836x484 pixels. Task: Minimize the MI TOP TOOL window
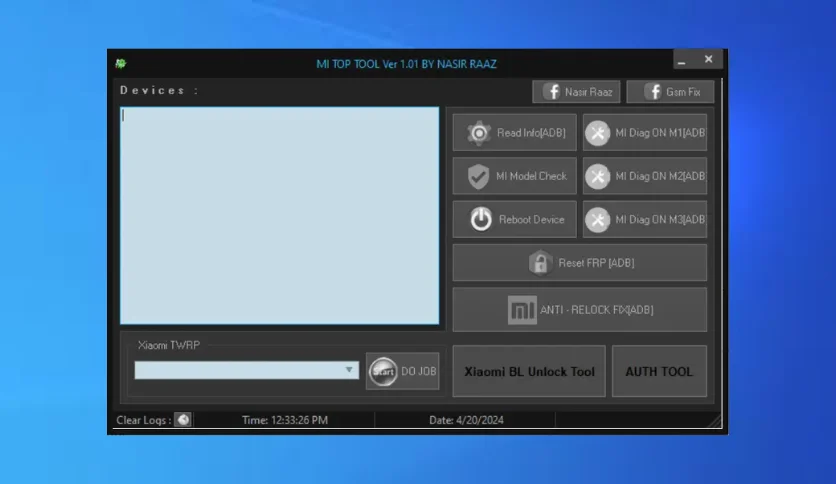(681, 60)
